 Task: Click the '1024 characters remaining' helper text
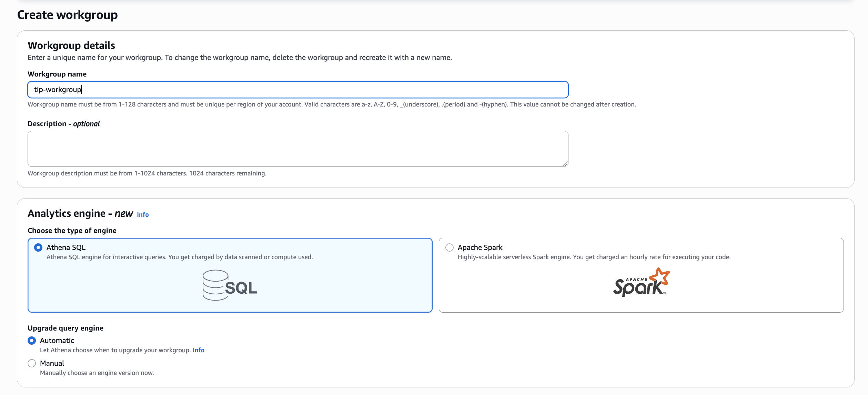(228, 173)
